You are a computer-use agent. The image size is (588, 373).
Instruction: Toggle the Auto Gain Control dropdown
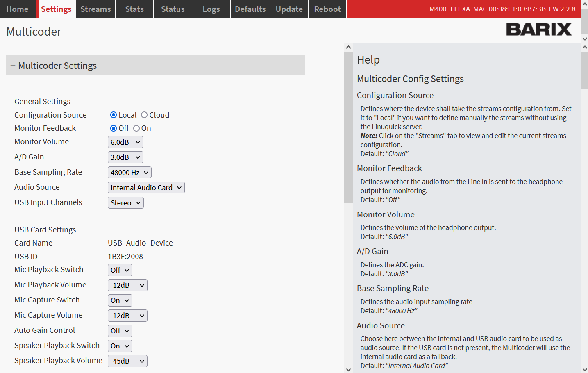click(120, 331)
